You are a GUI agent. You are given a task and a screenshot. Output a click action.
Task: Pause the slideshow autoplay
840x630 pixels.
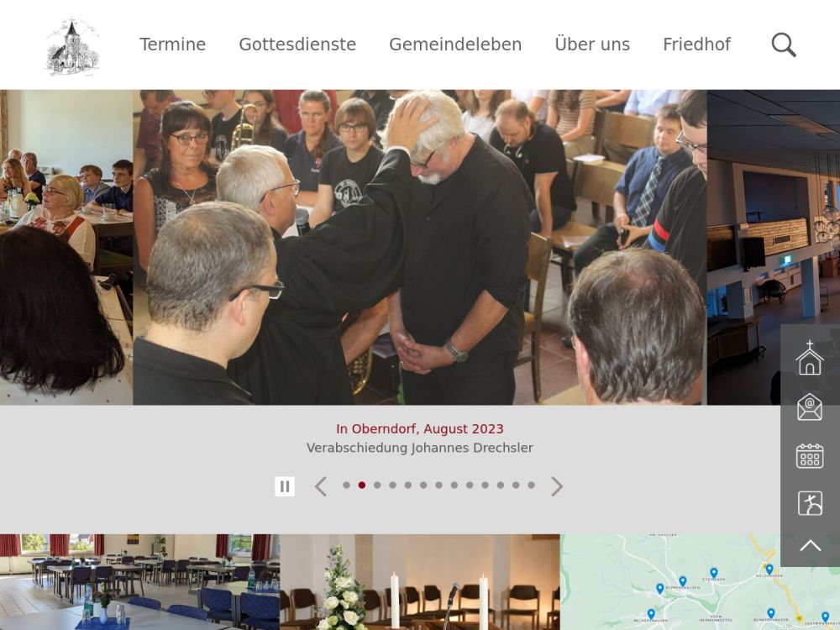[x=285, y=486]
